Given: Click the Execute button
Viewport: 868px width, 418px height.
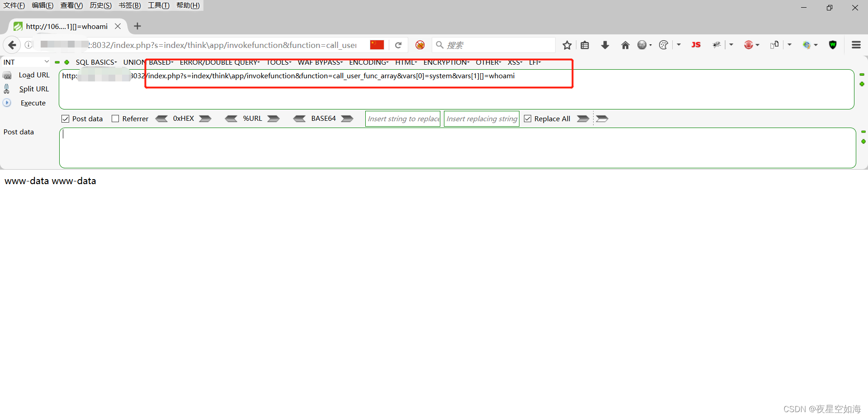Looking at the screenshot, I should (x=33, y=103).
